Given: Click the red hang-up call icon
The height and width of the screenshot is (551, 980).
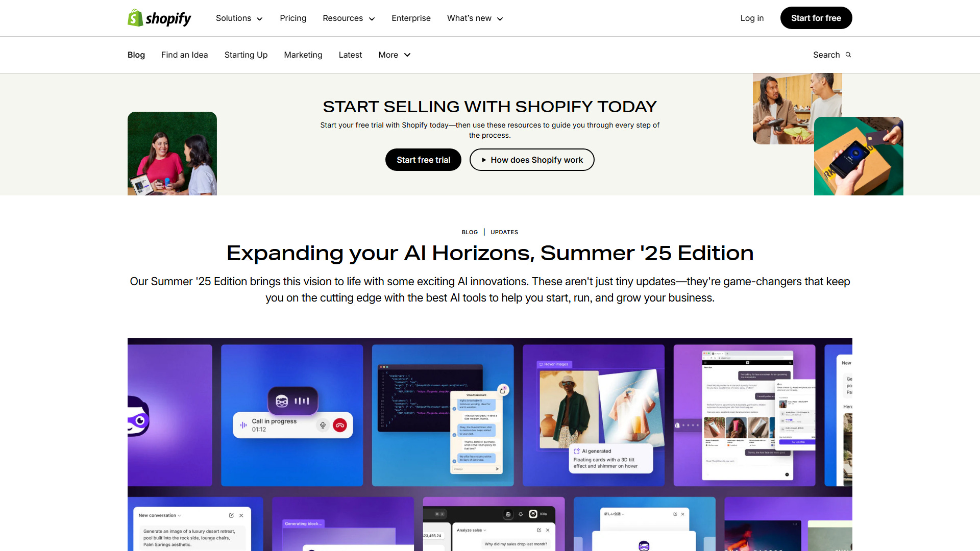Looking at the screenshot, I should [340, 425].
